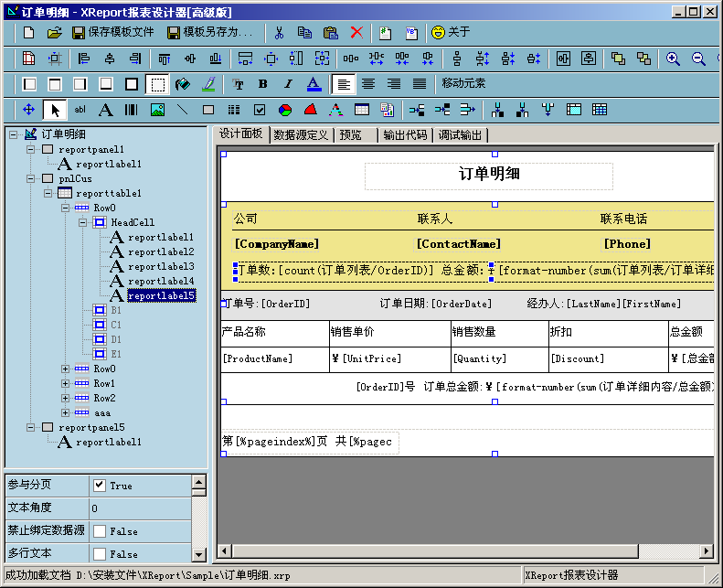Toggle bold text formatting
The height and width of the screenshot is (588, 723).
[263, 84]
